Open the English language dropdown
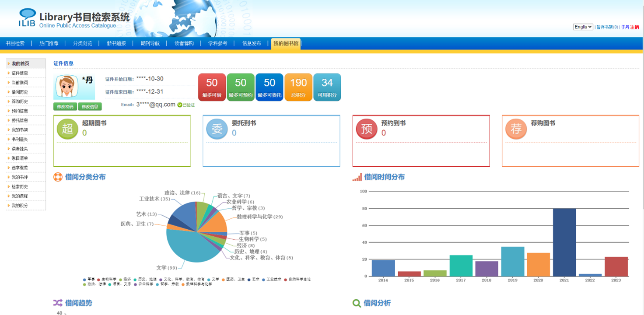Image resolution: width=644 pixels, height=315 pixels. click(x=583, y=27)
